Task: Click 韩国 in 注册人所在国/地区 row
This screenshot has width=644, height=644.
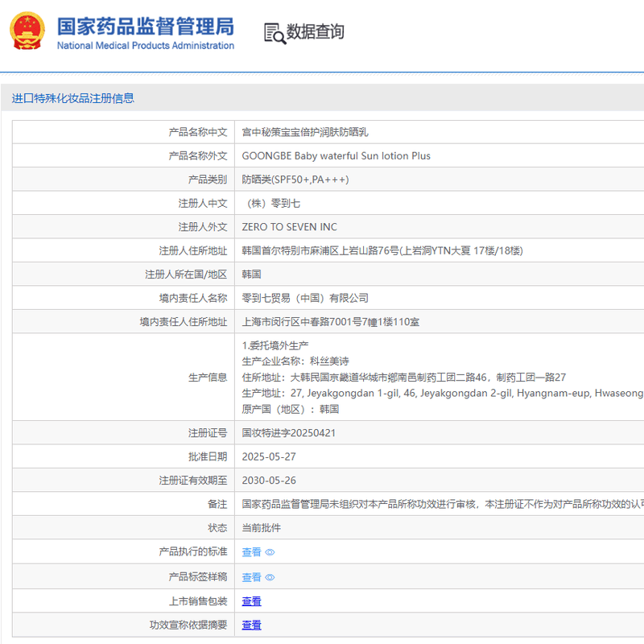Action: (251, 275)
